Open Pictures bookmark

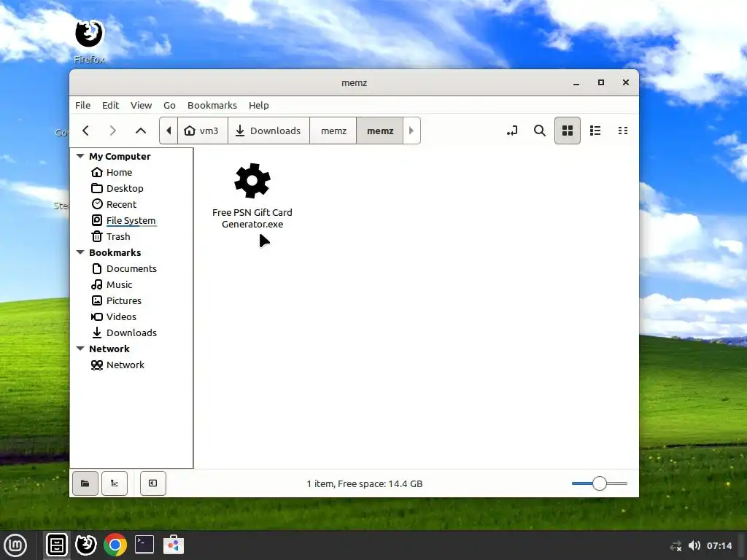point(123,300)
